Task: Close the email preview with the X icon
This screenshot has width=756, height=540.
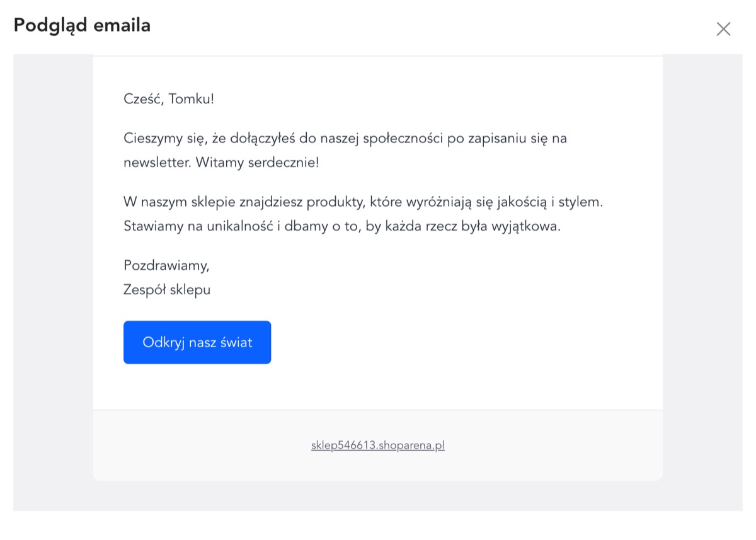Action: 723,29
